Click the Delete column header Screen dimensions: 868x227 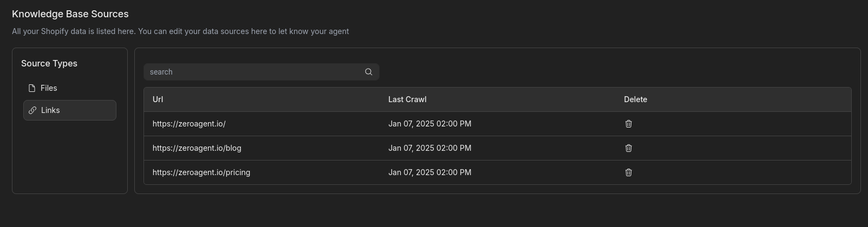pyautogui.click(x=635, y=99)
